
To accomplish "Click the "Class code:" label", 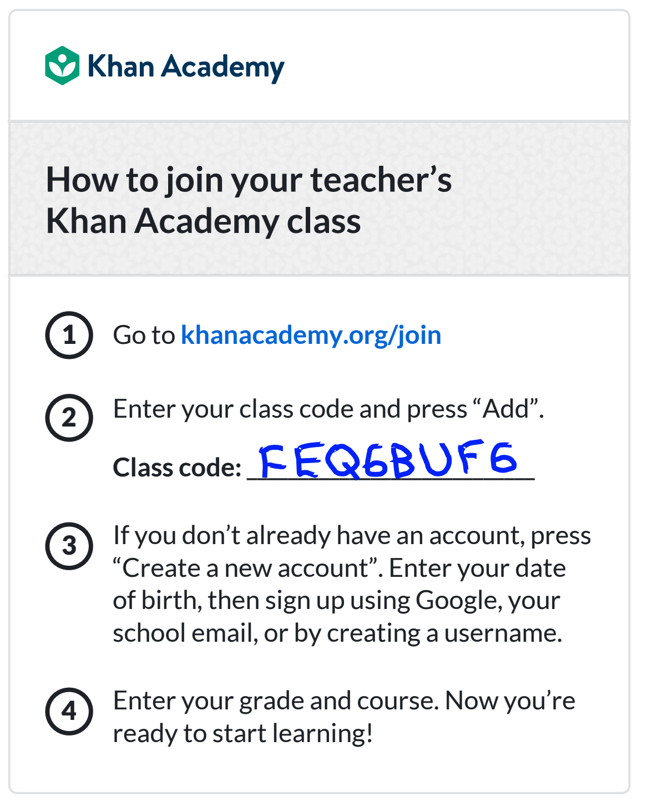I will pos(177,468).
